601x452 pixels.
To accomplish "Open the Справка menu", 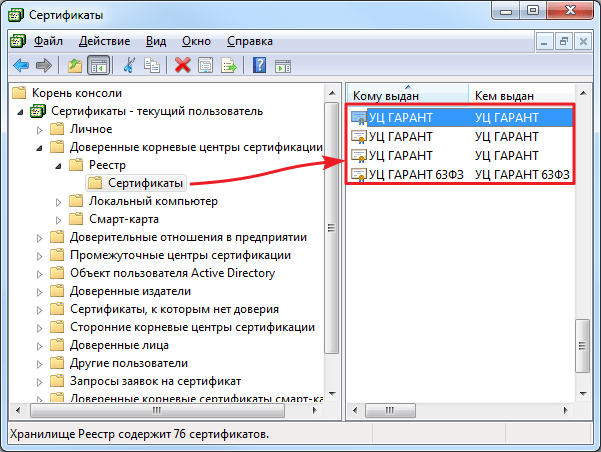I will point(249,41).
